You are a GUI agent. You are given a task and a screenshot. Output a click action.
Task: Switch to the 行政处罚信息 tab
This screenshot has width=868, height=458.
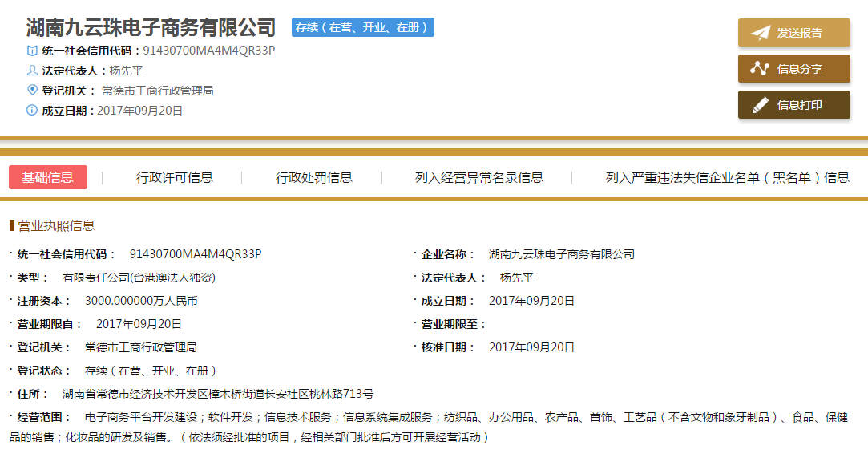coord(314,177)
